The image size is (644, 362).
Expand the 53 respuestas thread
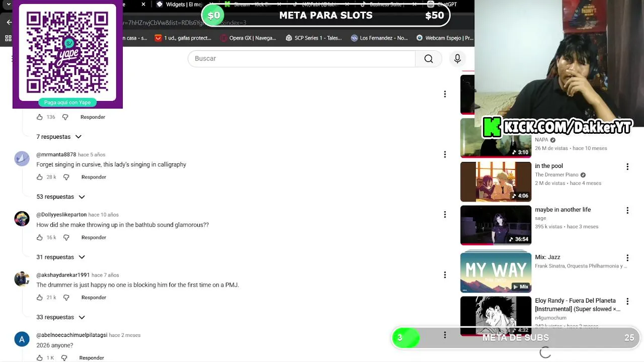(60, 197)
